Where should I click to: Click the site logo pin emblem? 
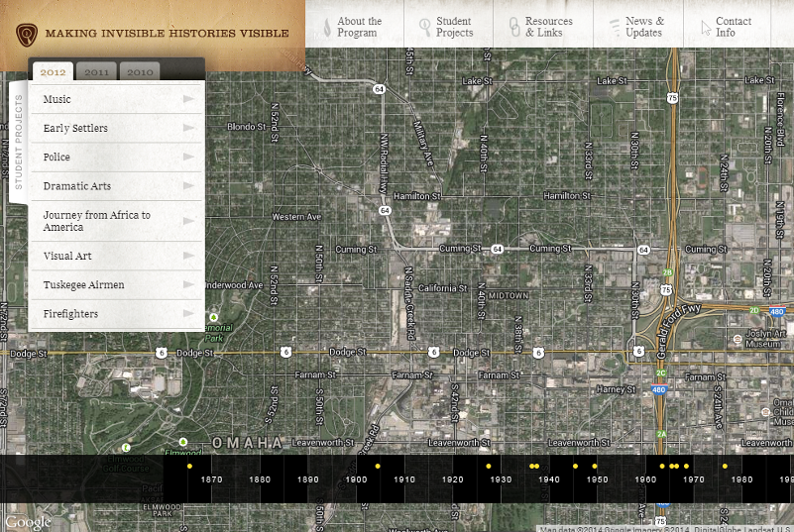27,35
